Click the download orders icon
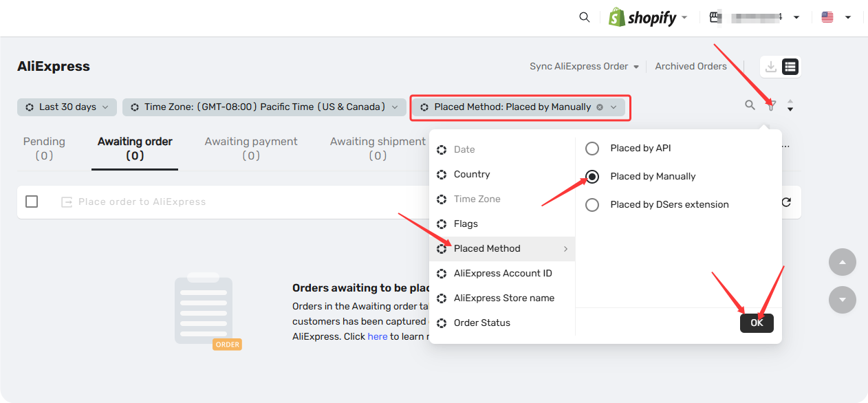Image resolution: width=868 pixels, height=403 pixels. click(771, 67)
